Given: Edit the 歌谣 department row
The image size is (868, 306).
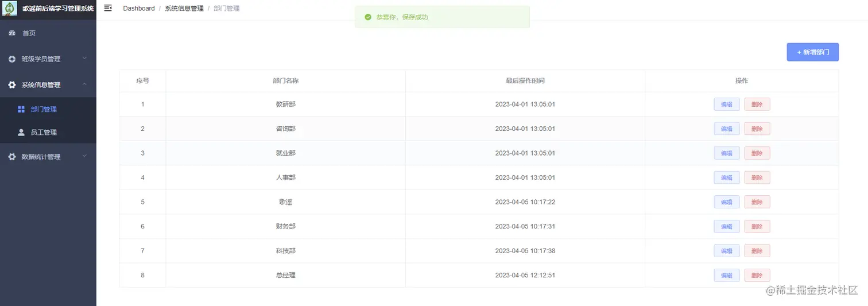Looking at the screenshot, I should click(727, 202).
